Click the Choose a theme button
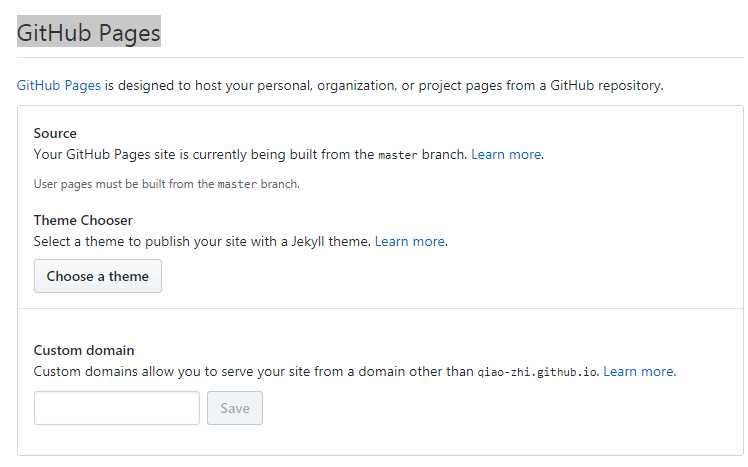This screenshot has width=748, height=467. click(98, 276)
